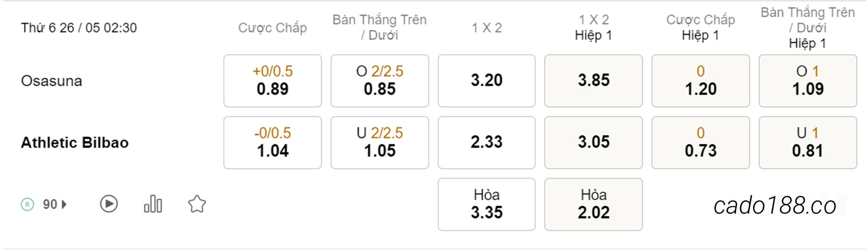Choose first-half draw Hòa at 2.02
The image size is (868, 251).
[x=593, y=204]
